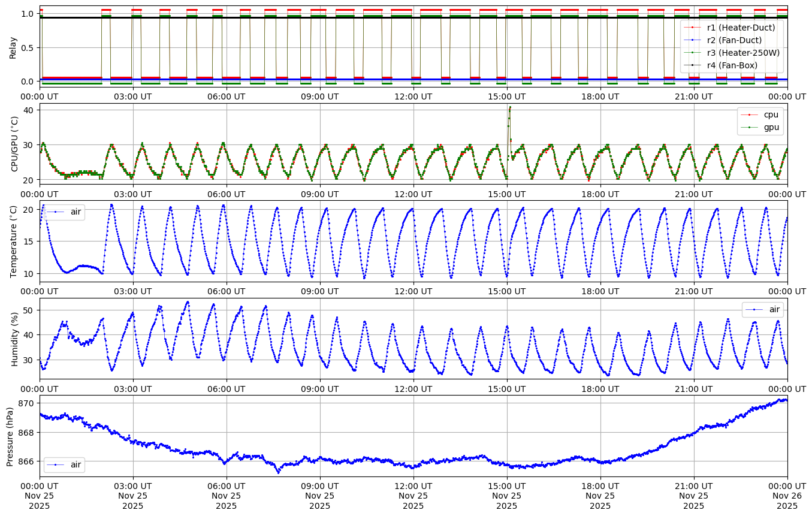The height and width of the screenshot is (516, 812).
Task: Click the CPU/GPU (°C) y-axis label
Action: [14, 144]
